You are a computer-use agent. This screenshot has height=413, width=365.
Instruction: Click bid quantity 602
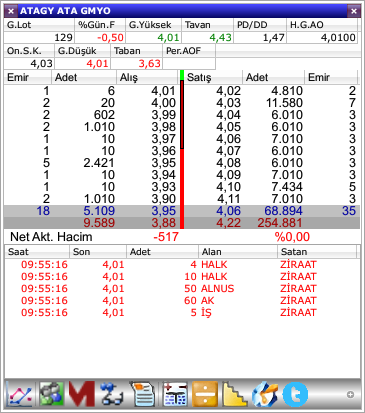[x=104, y=115]
